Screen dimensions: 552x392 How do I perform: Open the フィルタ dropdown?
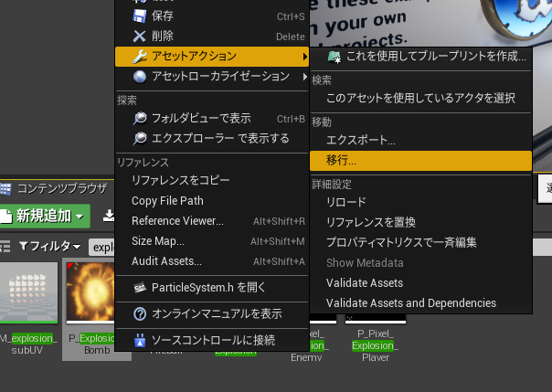(x=50, y=246)
